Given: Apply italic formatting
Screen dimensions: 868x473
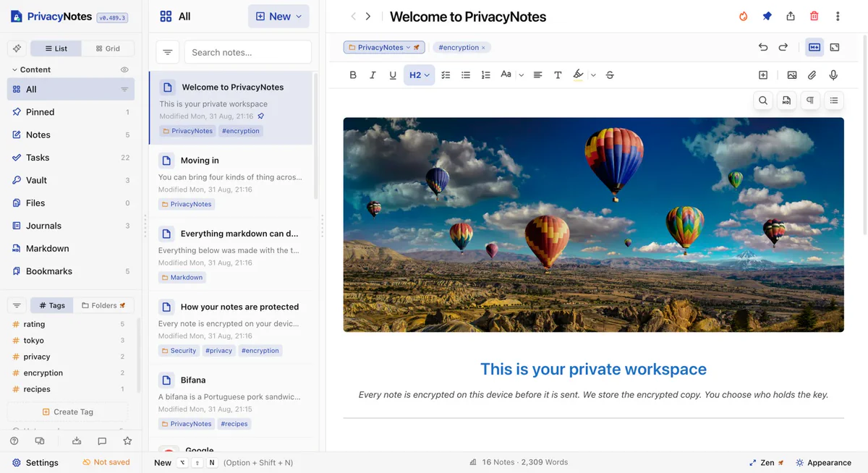Looking at the screenshot, I should (373, 75).
